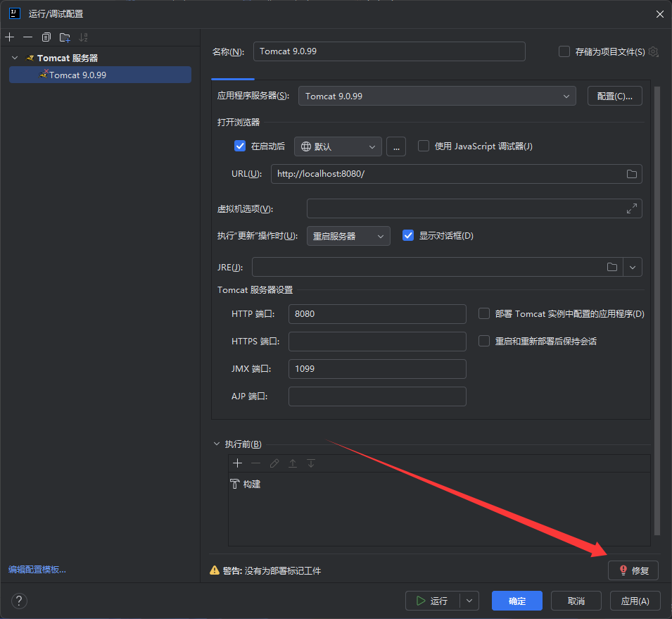Viewport: 672px width, 619px height.
Task: Remove before-launch task minus icon
Action: 256,463
